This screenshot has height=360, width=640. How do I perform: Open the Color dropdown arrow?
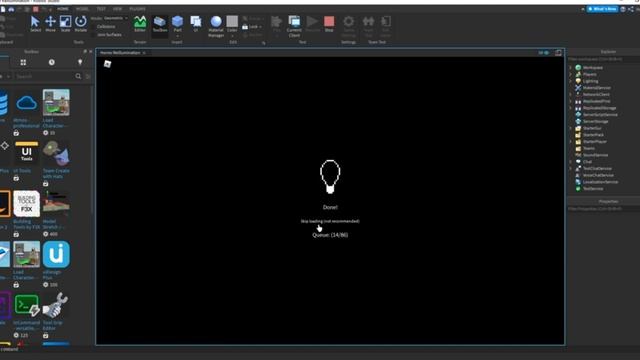[x=232, y=36]
